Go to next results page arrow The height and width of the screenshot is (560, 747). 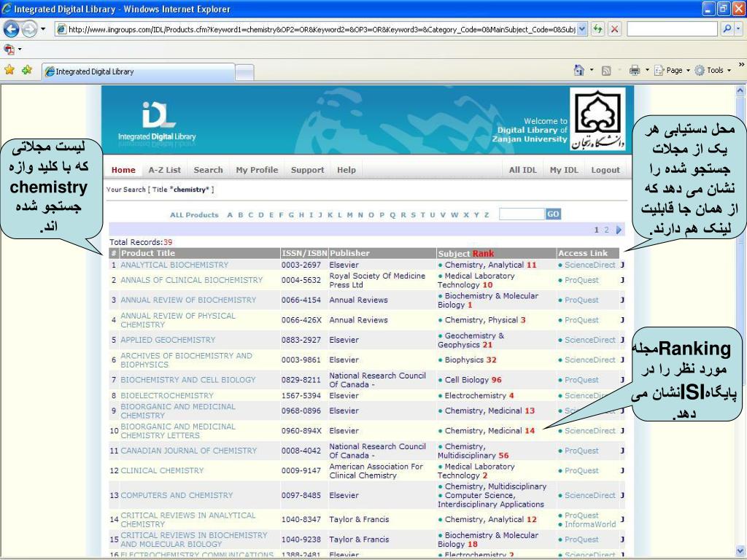pos(619,230)
